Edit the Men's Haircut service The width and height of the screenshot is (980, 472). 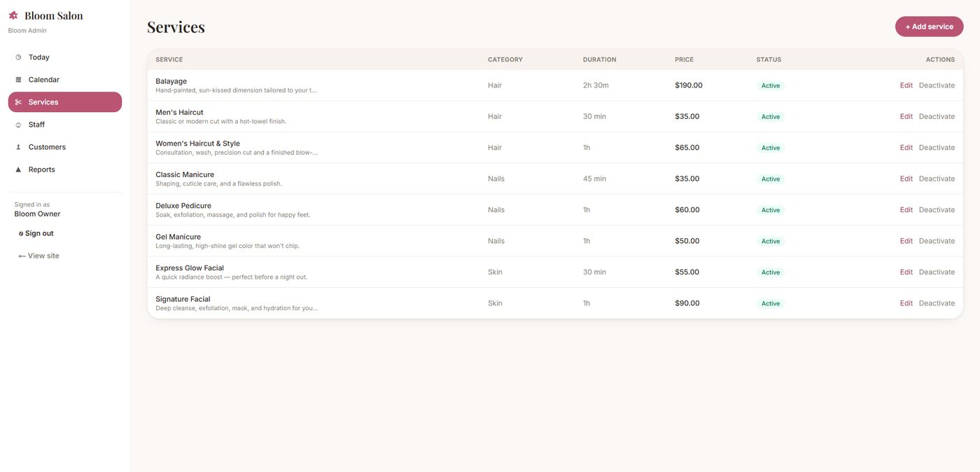906,116
